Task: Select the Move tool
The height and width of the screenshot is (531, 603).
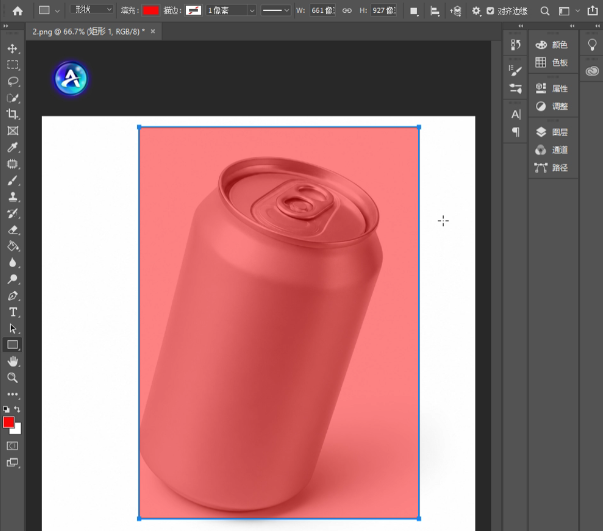Action: (x=12, y=48)
